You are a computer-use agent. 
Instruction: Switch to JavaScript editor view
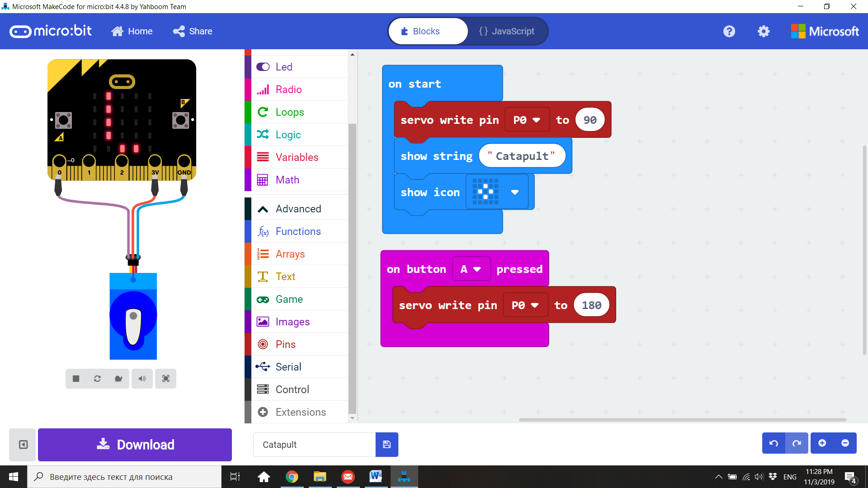click(507, 31)
